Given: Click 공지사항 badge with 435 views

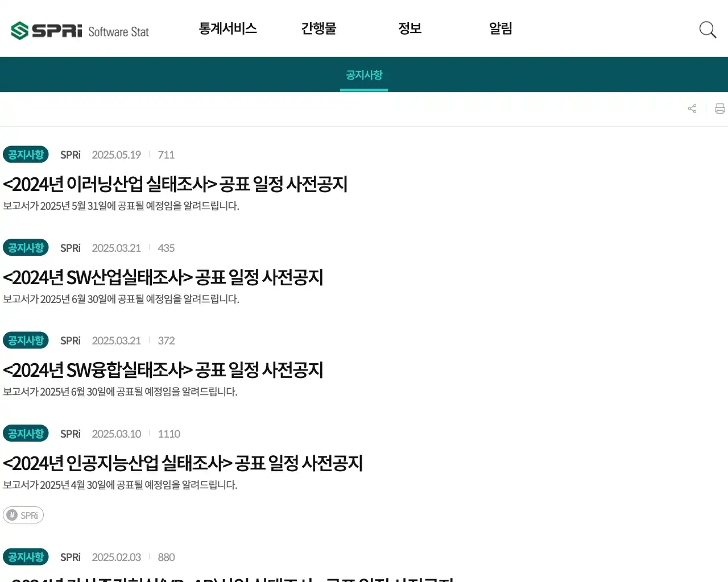Looking at the screenshot, I should click(26, 248).
